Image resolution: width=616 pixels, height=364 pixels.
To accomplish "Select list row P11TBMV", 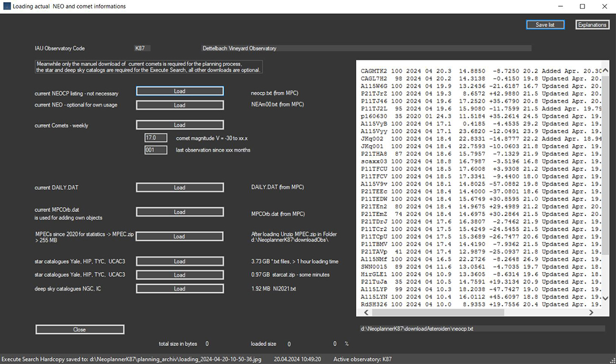I will click(x=482, y=244).
